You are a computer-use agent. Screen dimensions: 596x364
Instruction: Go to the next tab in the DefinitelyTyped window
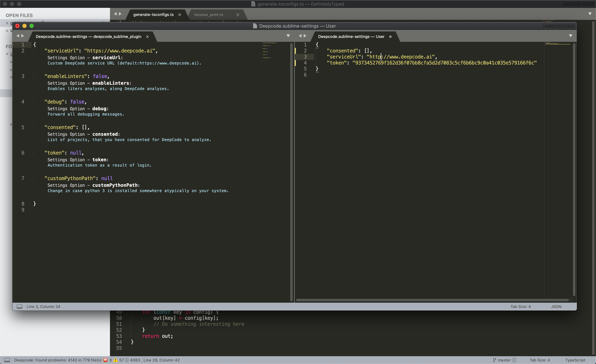point(120,14)
